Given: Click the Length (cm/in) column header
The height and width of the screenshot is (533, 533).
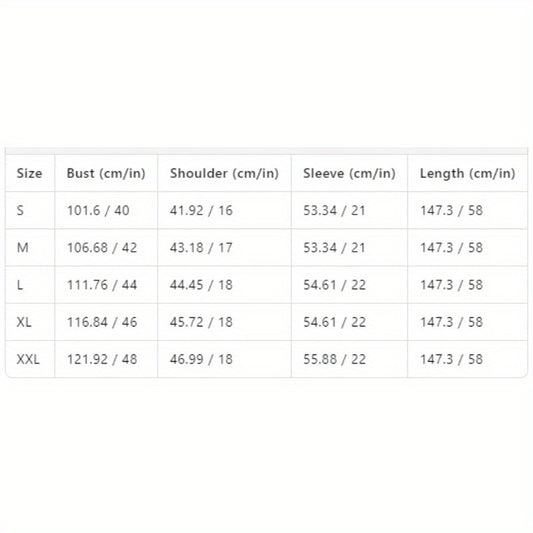Looking at the screenshot, I should [468, 173].
